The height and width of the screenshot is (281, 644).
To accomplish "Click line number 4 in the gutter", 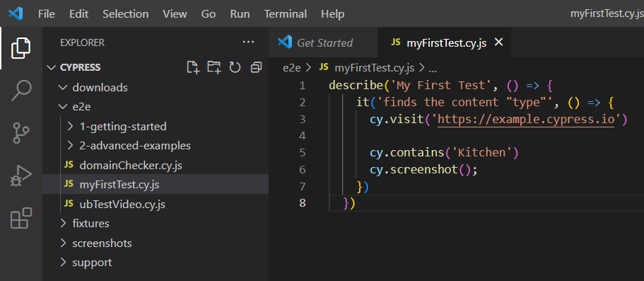I will click(x=303, y=136).
